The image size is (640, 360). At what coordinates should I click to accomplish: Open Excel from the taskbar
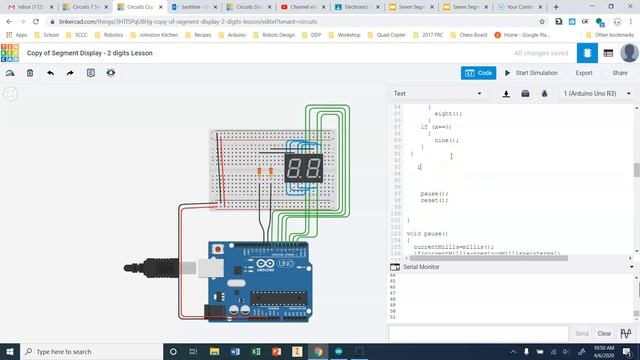click(x=256, y=351)
